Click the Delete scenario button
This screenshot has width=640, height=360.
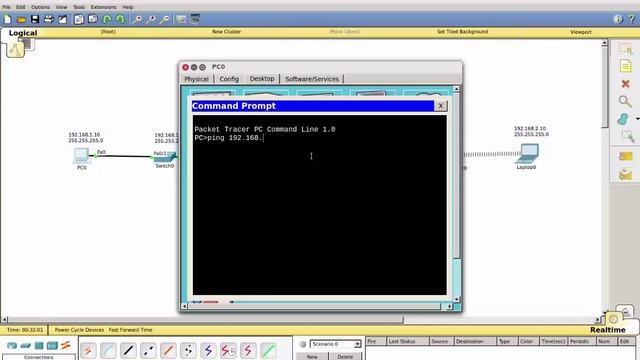point(345,356)
